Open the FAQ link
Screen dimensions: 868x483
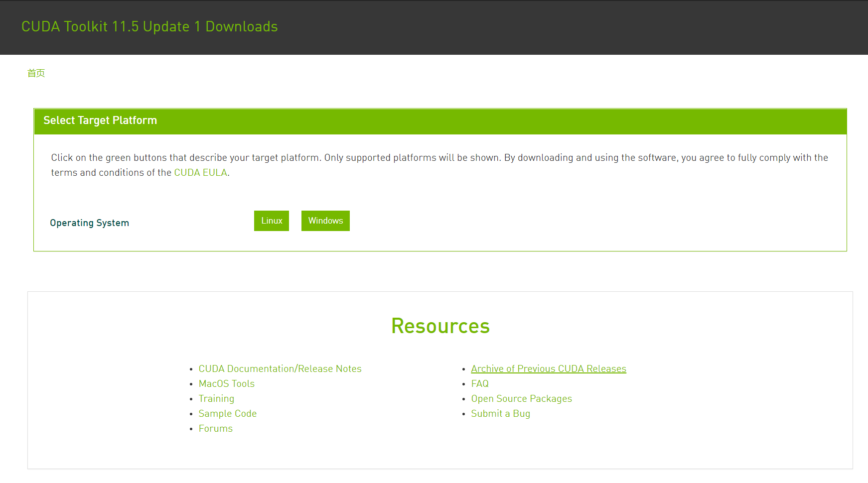click(x=480, y=383)
